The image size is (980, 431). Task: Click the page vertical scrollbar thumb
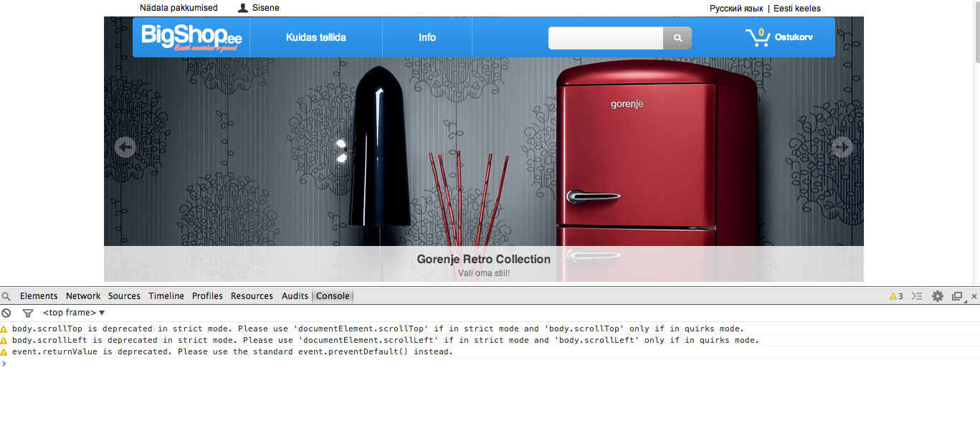[976, 32]
